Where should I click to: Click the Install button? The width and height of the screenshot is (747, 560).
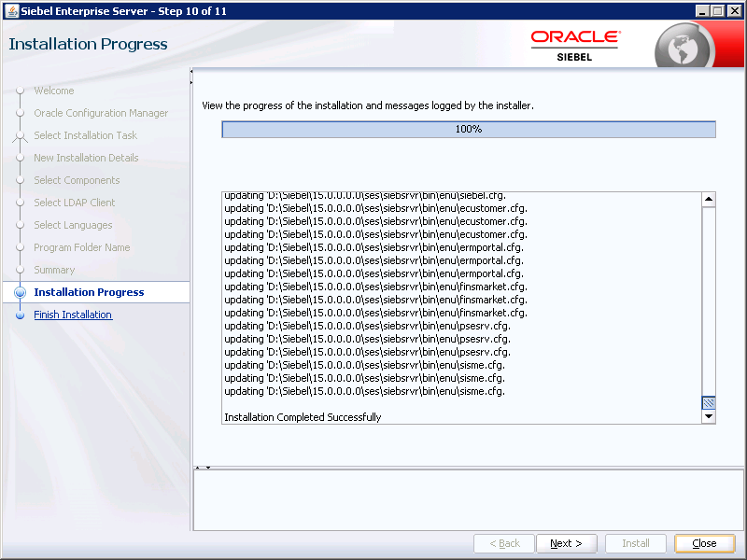click(x=636, y=543)
